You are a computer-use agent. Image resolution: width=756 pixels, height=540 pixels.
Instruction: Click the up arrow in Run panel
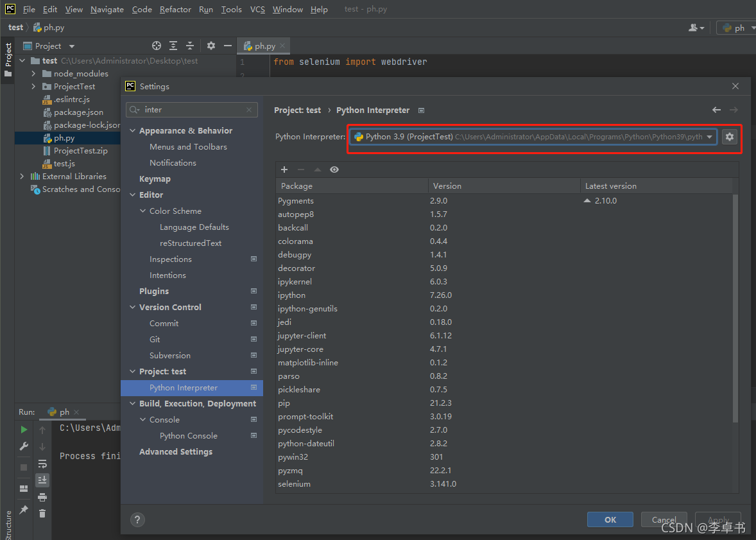[x=42, y=430]
